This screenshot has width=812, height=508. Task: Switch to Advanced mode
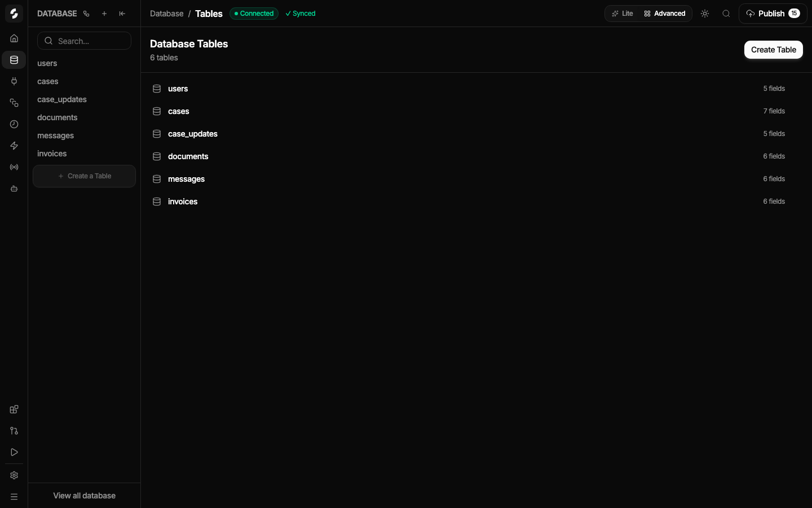pos(665,14)
